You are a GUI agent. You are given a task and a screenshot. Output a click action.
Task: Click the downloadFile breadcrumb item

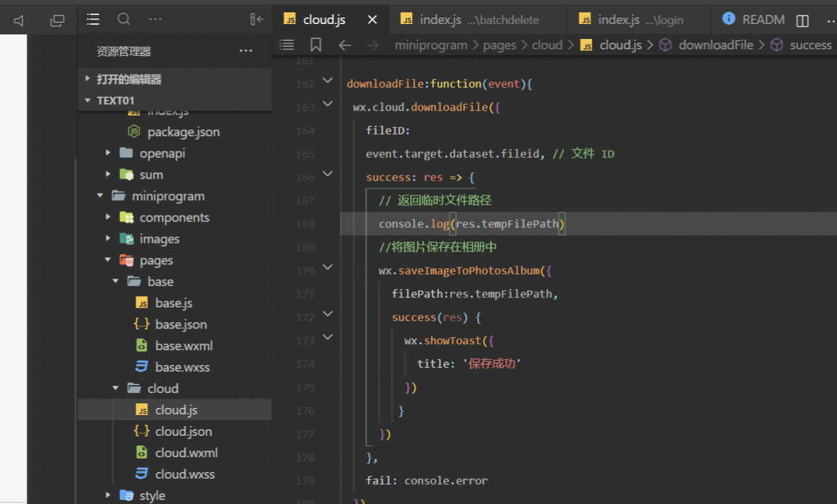(x=715, y=45)
